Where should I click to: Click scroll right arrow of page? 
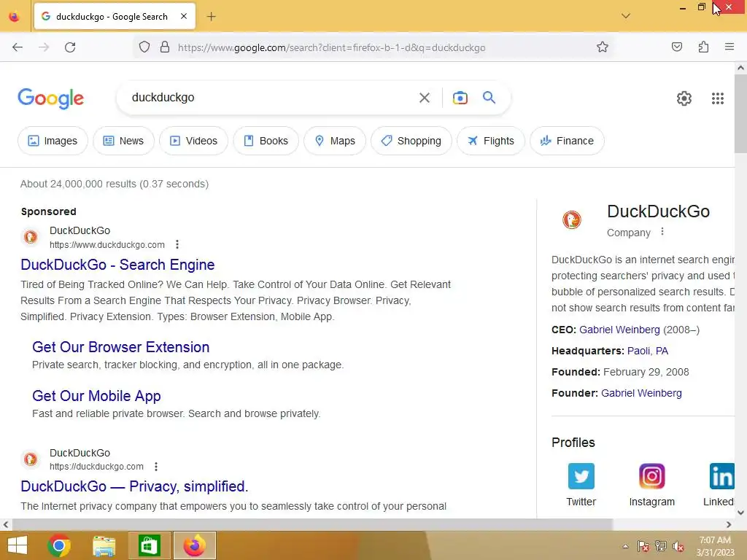point(729,525)
